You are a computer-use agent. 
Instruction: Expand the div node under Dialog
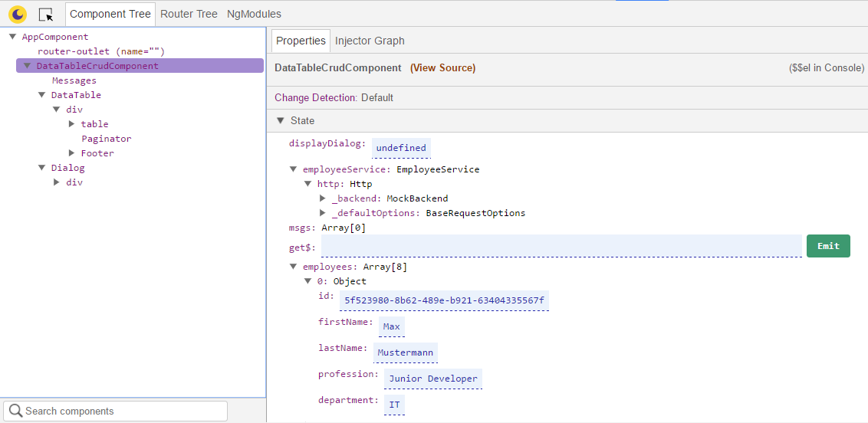57,182
